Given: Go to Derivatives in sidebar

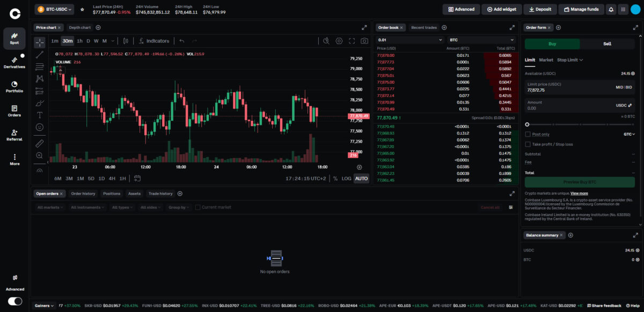Looking at the screenshot, I should (x=14, y=63).
